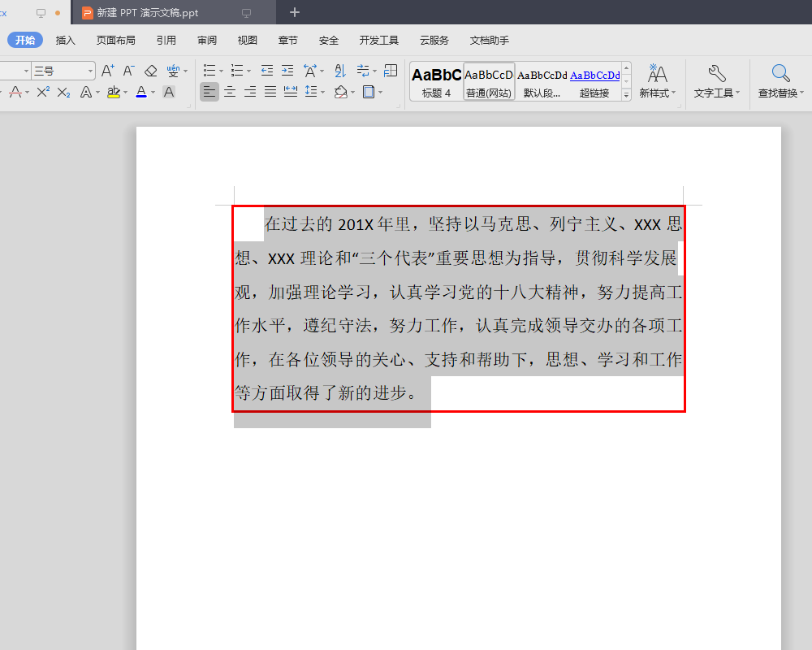
Task: Click the Chinese layout character scaling icon
Action: coord(310,71)
